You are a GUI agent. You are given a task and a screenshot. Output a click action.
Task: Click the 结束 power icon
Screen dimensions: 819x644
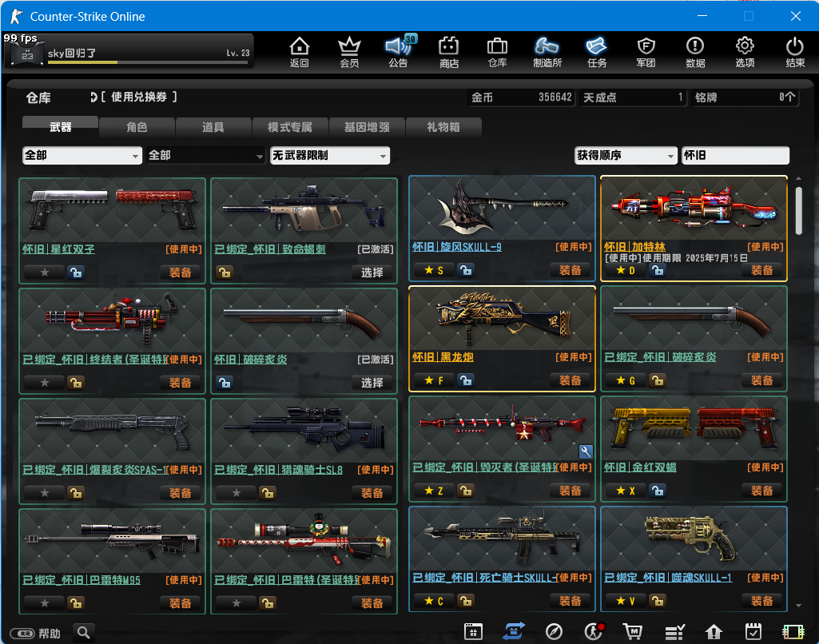(x=794, y=52)
